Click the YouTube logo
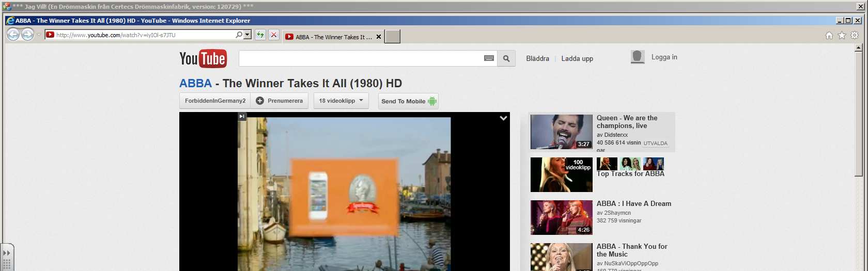The height and width of the screenshot is (271, 868). pos(203,59)
